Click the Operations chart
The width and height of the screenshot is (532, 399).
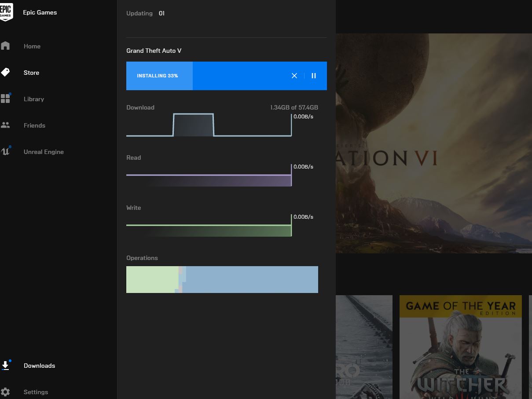coord(222,279)
